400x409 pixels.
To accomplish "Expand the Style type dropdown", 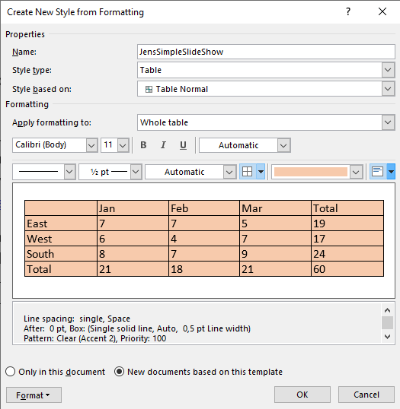I will point(388,70).
